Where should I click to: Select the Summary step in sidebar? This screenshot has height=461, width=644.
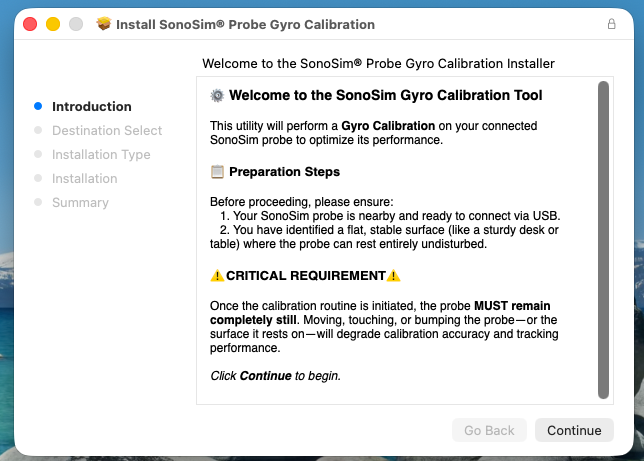[80, 203]
